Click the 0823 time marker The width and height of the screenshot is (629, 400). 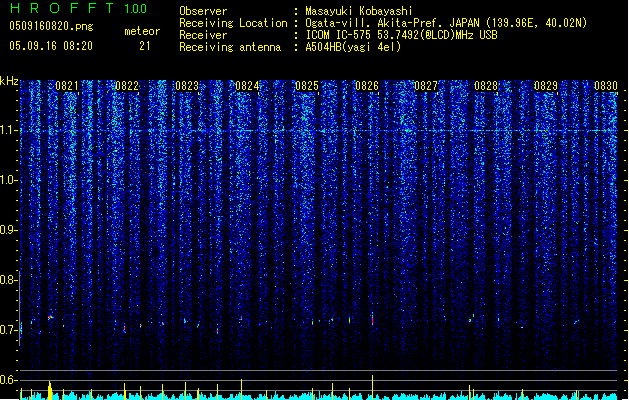[187, 86]
